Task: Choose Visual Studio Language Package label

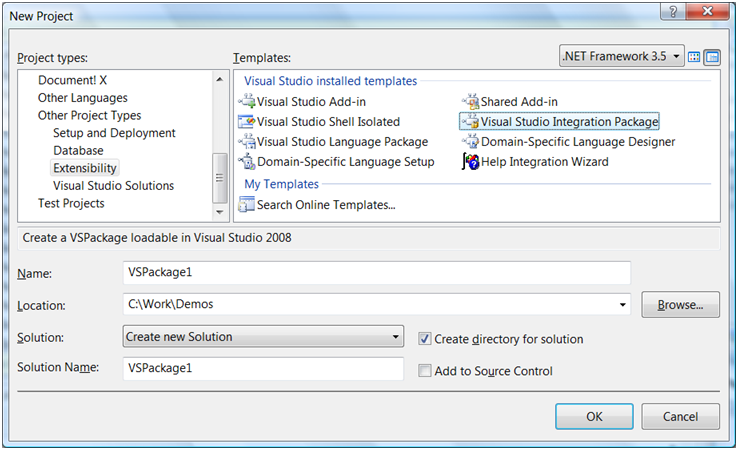Action: [342, 142]
